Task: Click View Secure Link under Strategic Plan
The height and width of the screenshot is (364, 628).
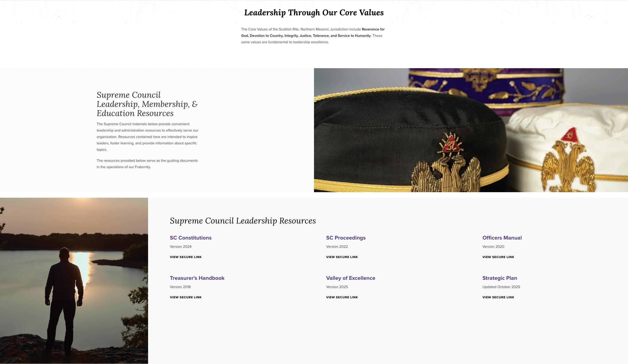Action: 498,297
